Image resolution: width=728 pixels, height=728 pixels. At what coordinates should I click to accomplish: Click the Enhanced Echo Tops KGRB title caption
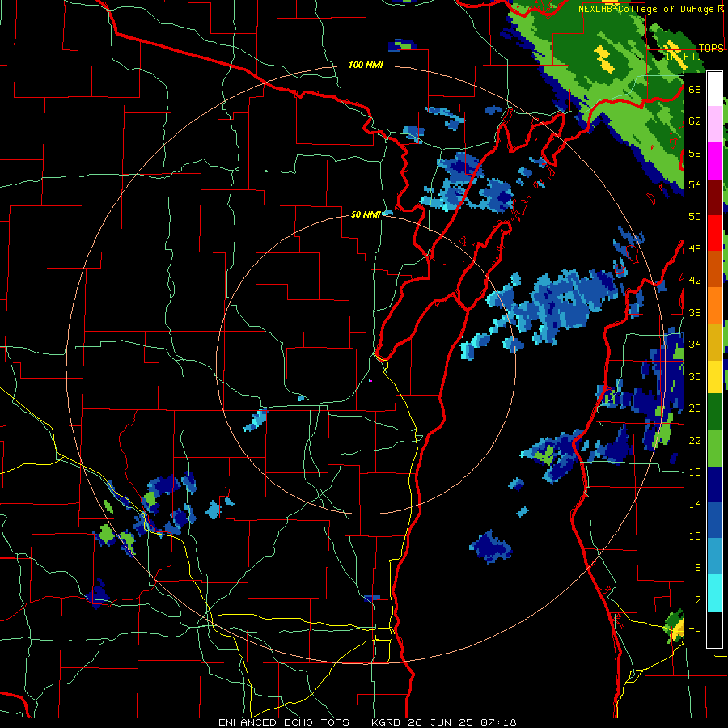(367, 722)
